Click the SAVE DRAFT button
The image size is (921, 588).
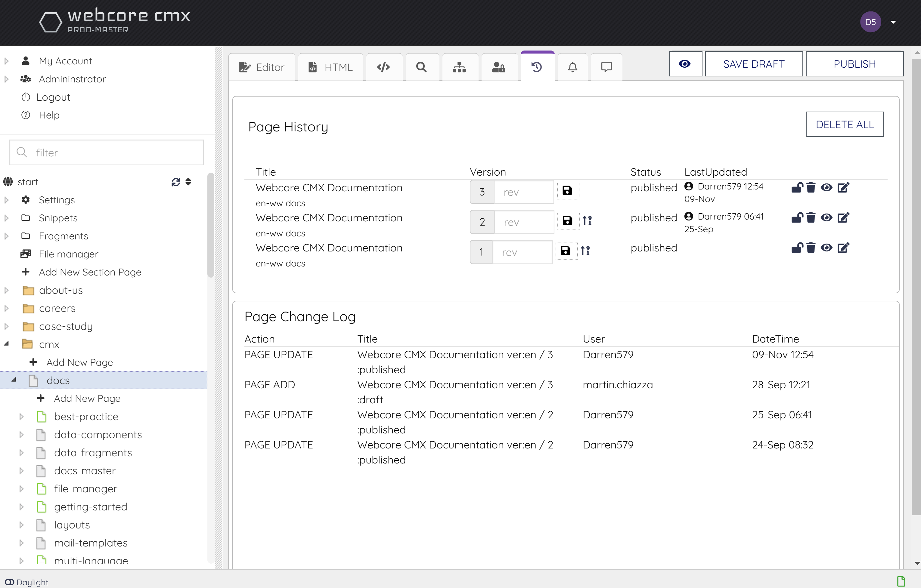[x=753, y=64]
